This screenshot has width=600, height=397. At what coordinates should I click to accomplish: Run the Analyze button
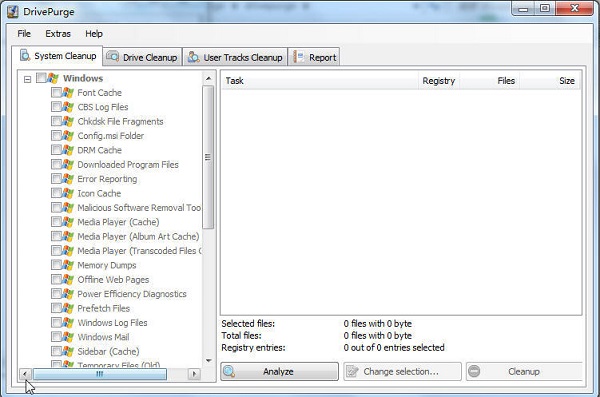coord(279,371)
